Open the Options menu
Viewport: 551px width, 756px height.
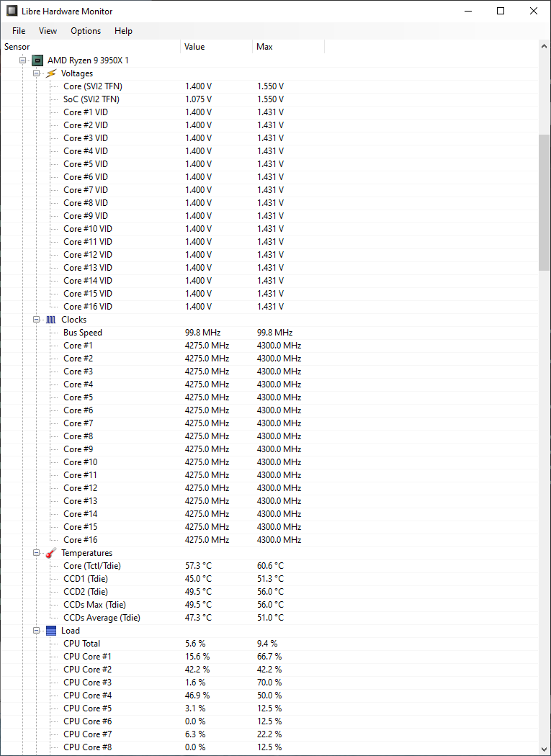point(86,31)
